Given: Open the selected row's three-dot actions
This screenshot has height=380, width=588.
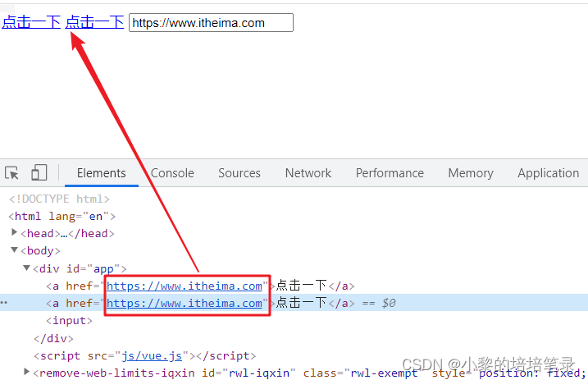Looking at the screenshot, I should (4, 303).
